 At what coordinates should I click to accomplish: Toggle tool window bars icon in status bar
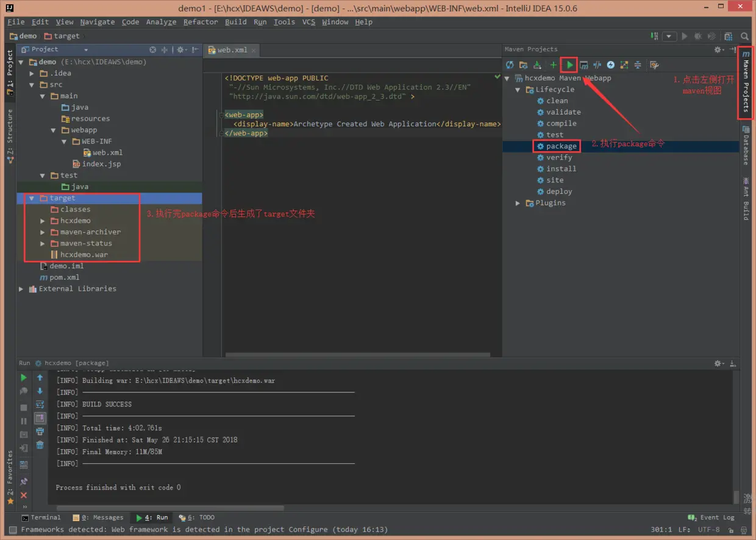13,530
